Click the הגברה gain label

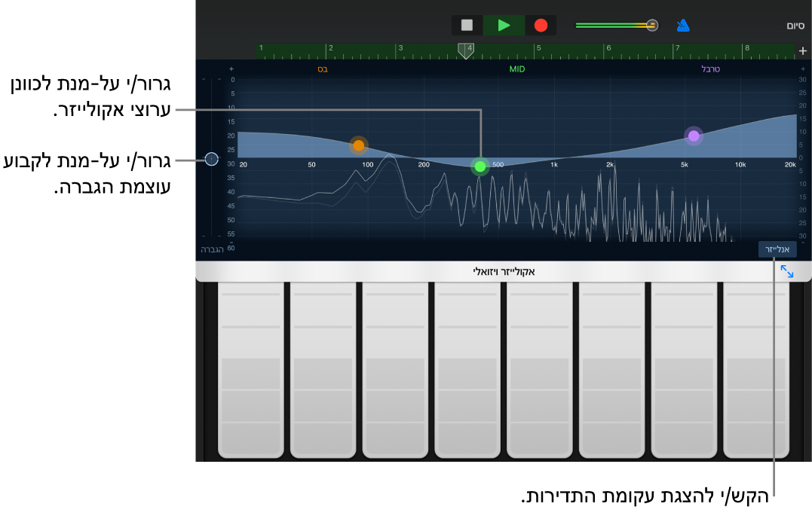(x=213, y=249)
